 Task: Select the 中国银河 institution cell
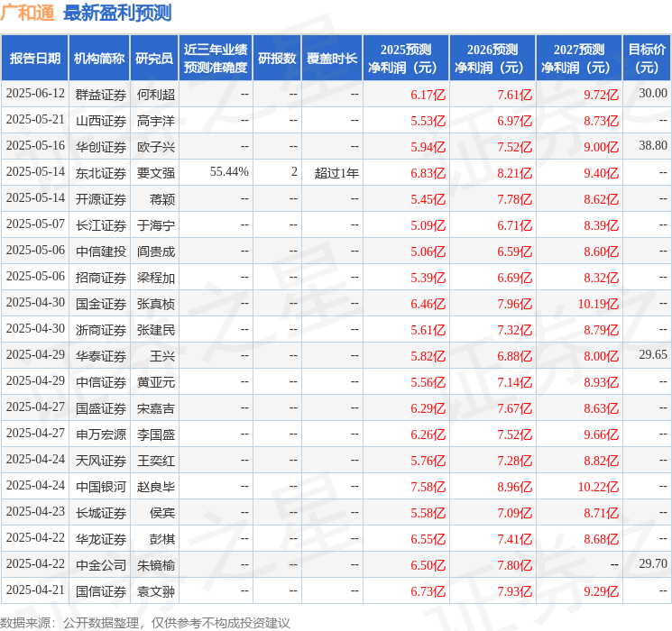101,486
